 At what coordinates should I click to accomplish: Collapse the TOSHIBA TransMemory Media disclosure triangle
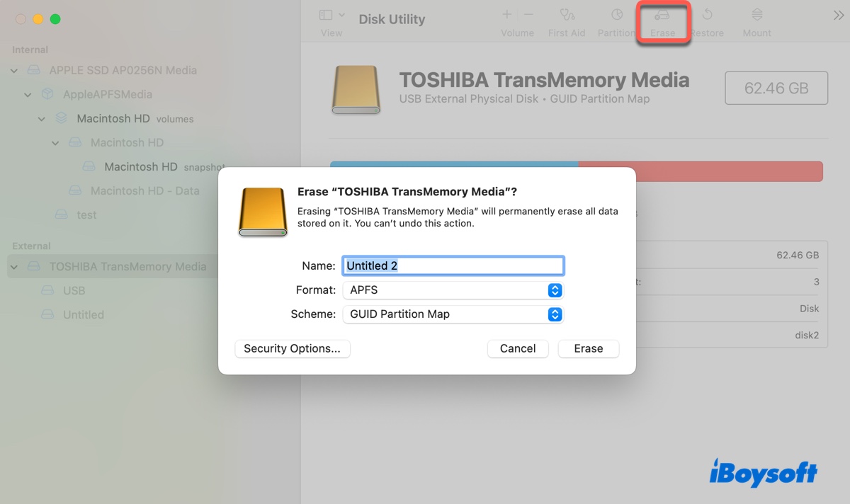click(13, 267)
